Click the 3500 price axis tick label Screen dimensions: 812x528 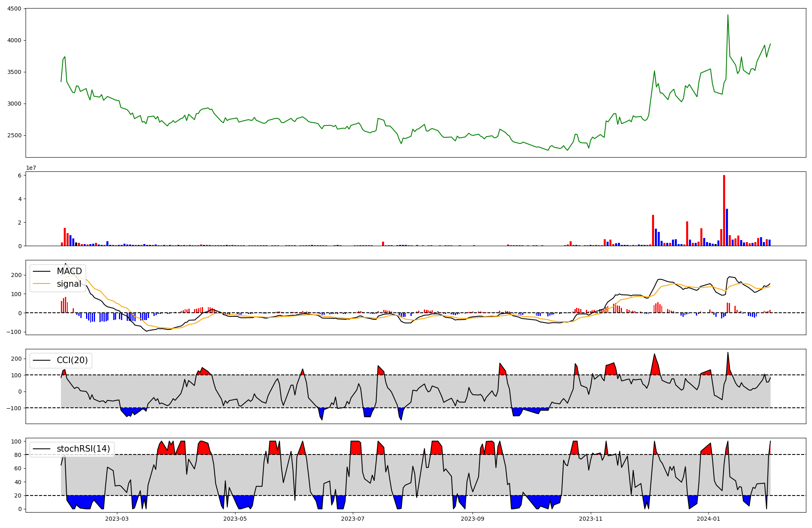pyautogui.click(x=15, y=72)
